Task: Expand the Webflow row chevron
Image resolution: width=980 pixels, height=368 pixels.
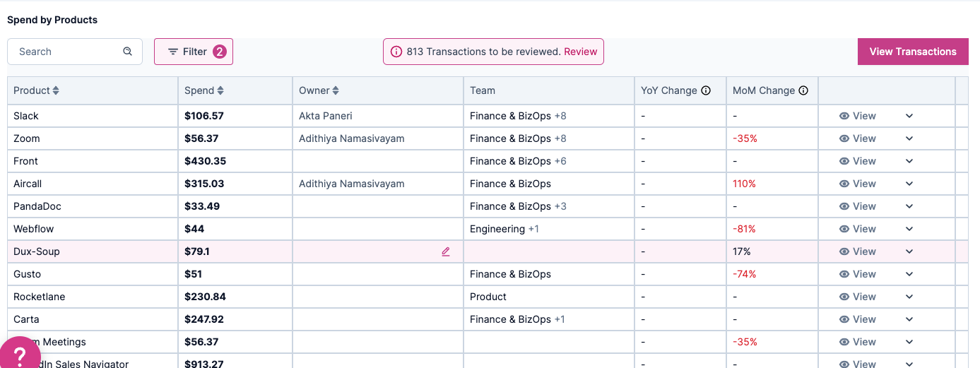Action: [x=909, y=229]
